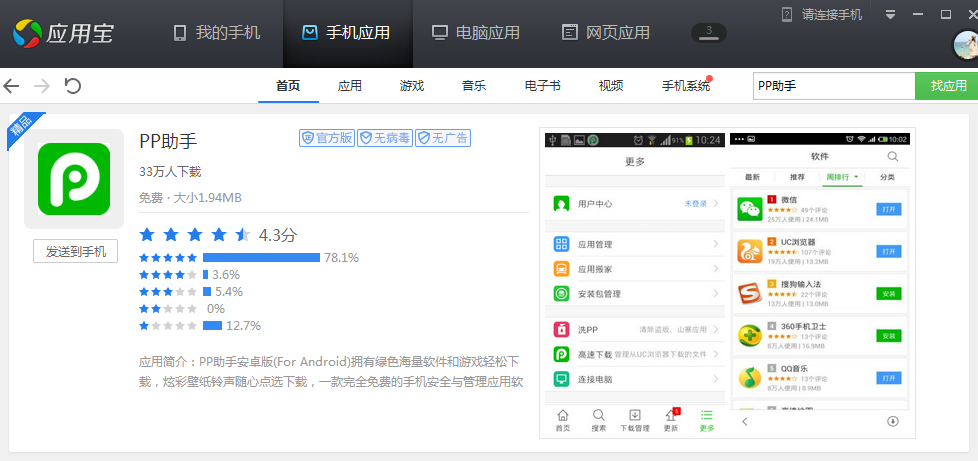Click the 无病毒 badge
The width and height of the screenshot is (978, 461).
pyautogui.click(x=385, y=138)
